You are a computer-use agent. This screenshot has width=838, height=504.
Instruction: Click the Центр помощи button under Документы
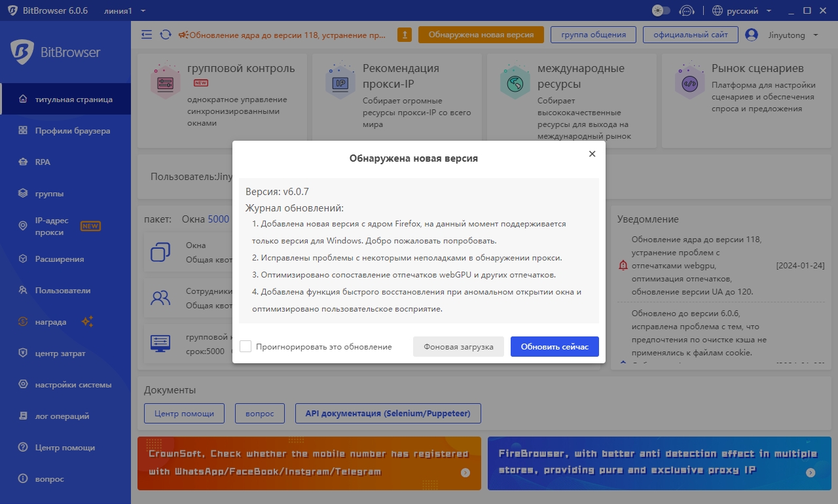pyautogui.click(x=184, y=414)
